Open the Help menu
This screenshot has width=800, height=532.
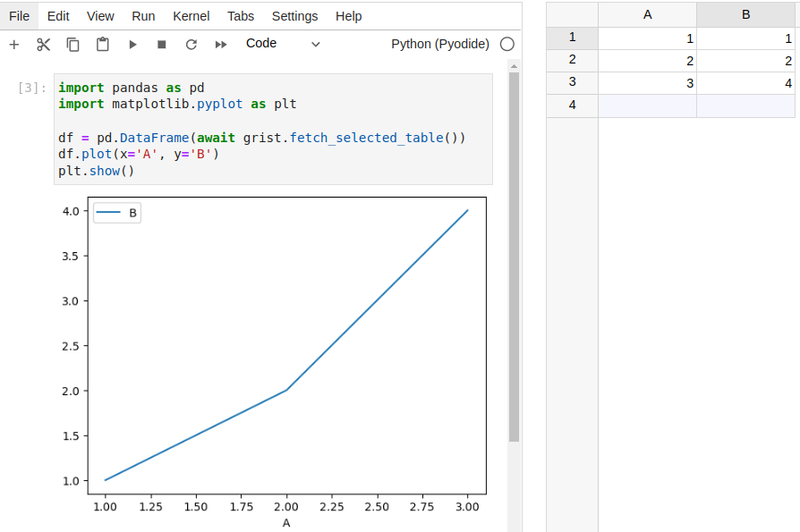pyautogui.click(x=348, y=15)
